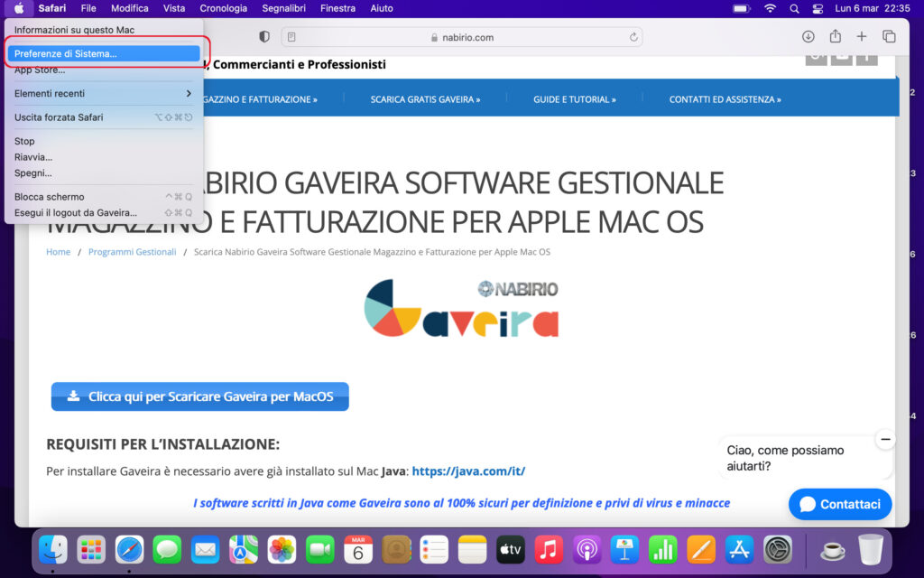This screenshot has height=578, width=924.
Task: Open System Preferences gear in Dock
Action: (777, 550)
